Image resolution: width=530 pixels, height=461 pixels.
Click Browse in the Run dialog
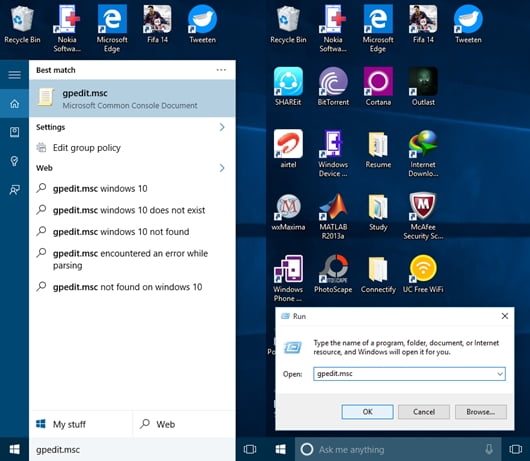[481, 412]
